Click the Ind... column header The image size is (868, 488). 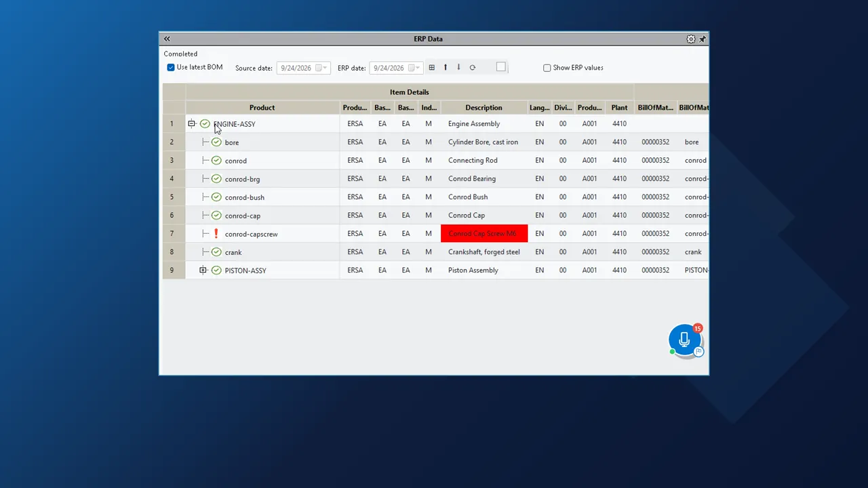point(429,108)
